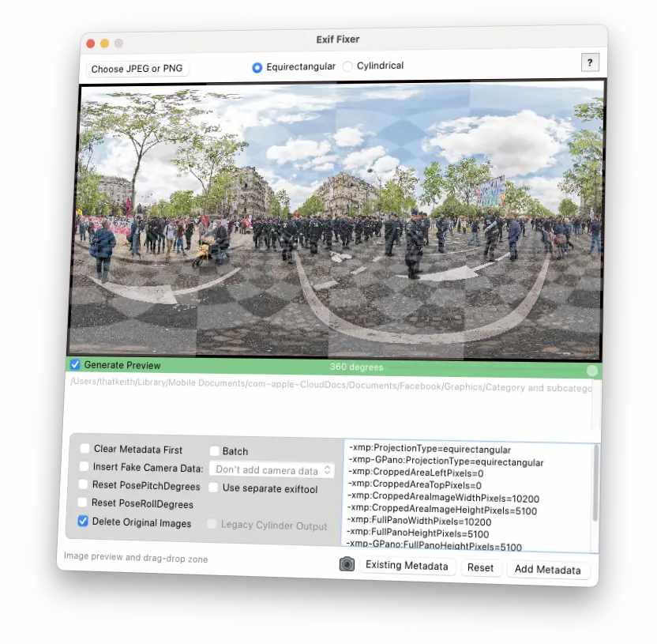Toggle Reset PoseRollDegrees checkbox
Viewport: 657px width, 644px height.
pos(83,503)
